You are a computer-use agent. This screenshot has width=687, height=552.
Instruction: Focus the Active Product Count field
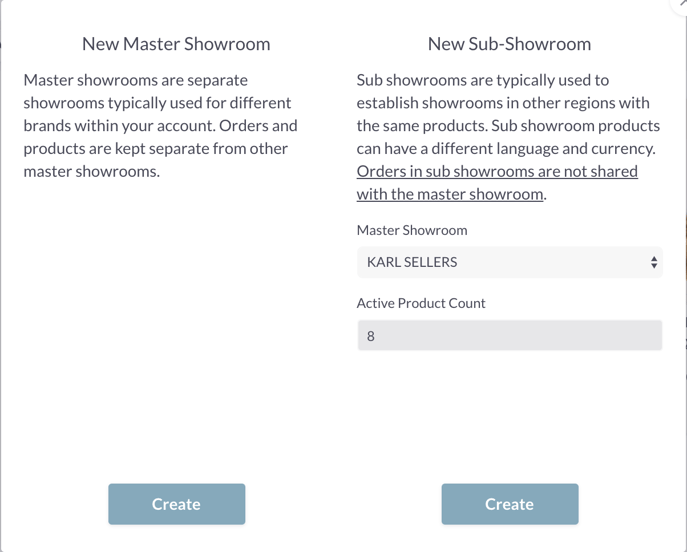pyautogui.click(x=510, y=336)
